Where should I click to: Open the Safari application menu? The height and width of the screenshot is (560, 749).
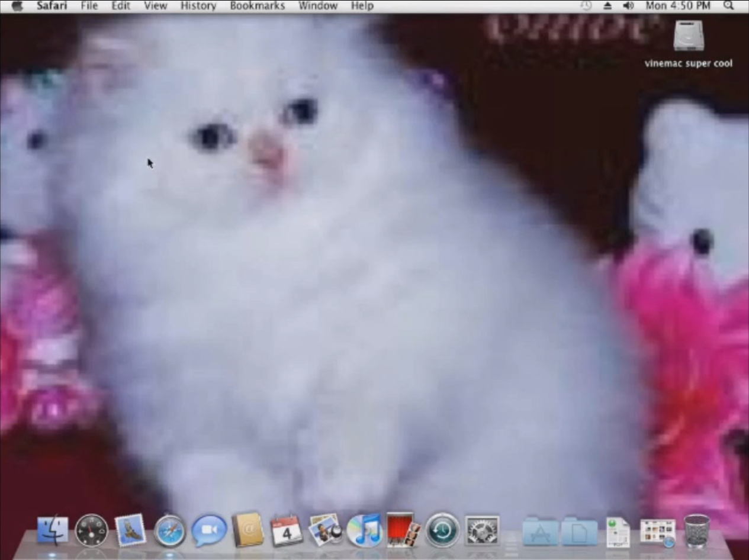[x=52, y=6]
